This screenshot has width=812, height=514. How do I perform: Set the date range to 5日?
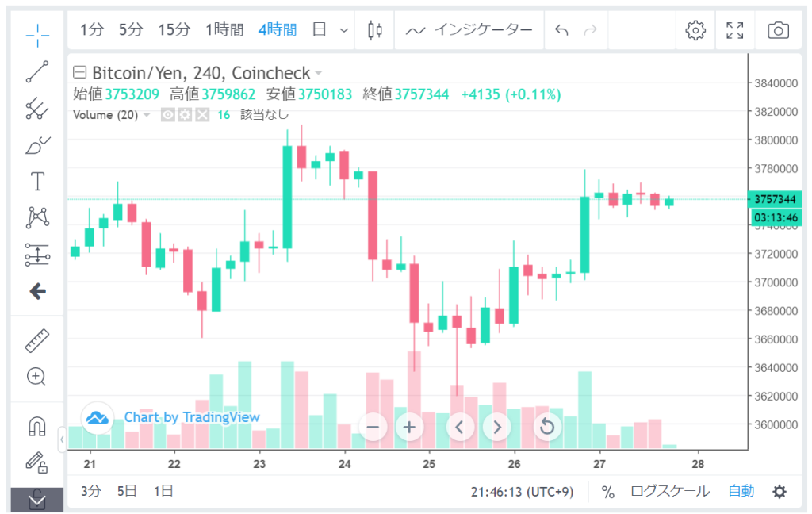pos(127,491)
